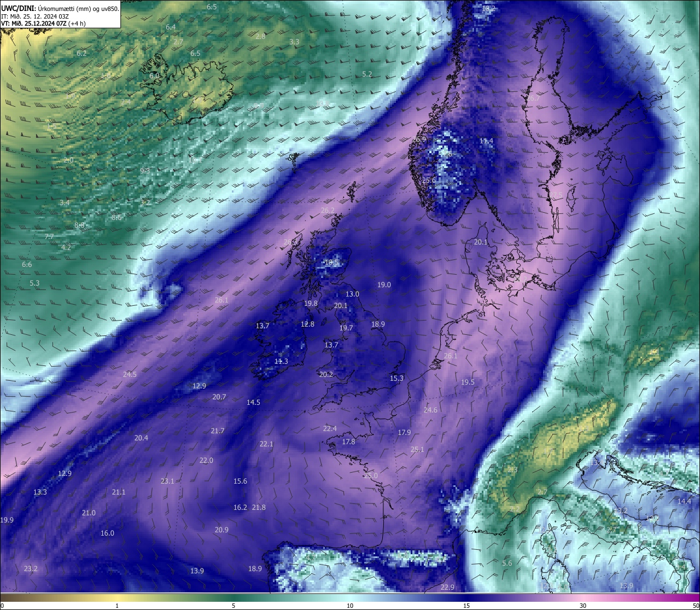Click the 2.8 value label
700x610 pixels.
(x=260, y=36)
